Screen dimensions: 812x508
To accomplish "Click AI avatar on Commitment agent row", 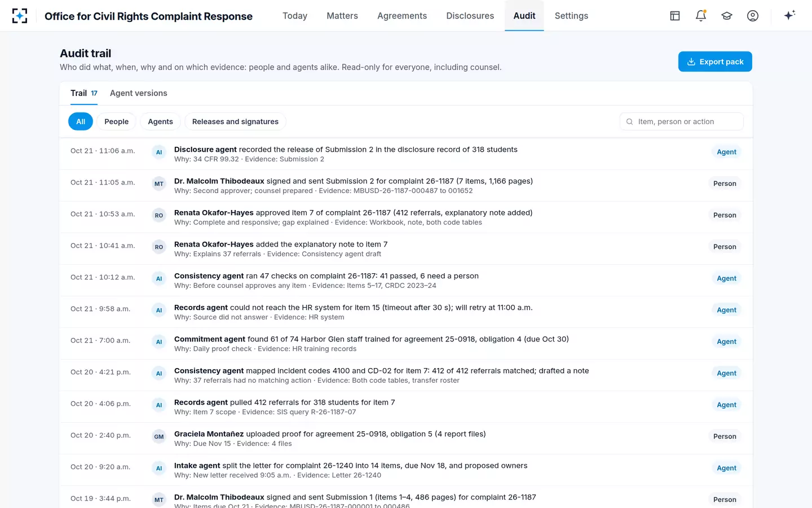I will pos(159,341).
